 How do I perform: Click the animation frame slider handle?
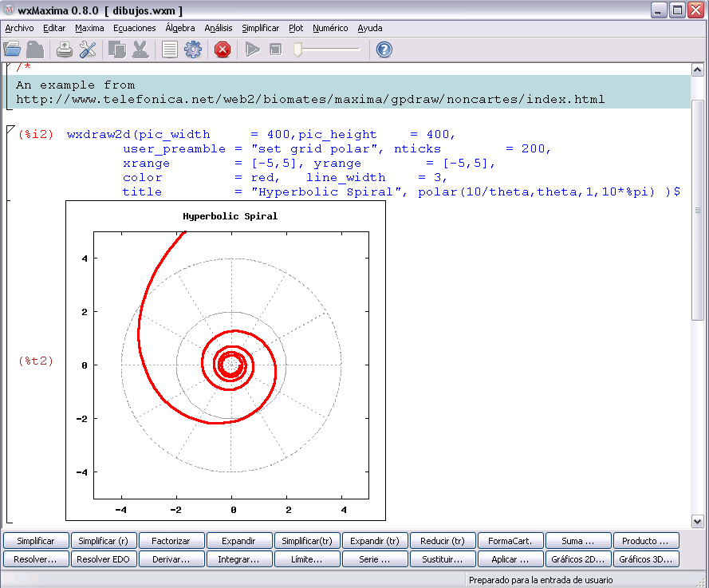pos(297,49)
